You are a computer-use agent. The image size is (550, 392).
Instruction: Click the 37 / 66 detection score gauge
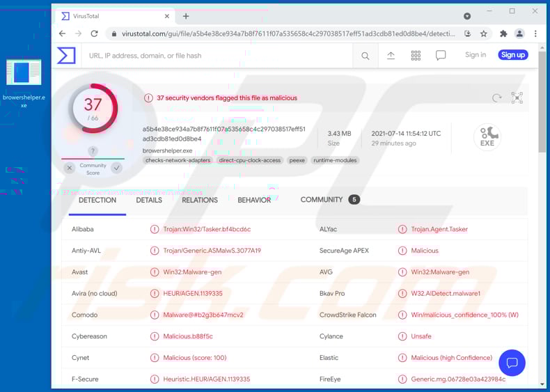coord(93,109)
